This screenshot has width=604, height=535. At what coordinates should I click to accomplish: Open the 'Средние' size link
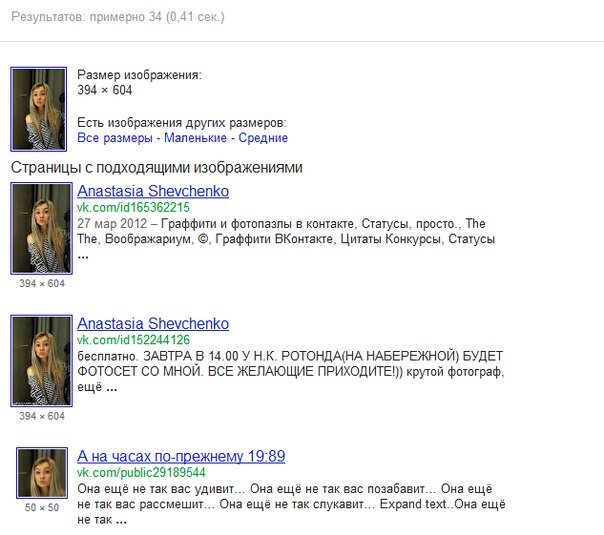263,138
